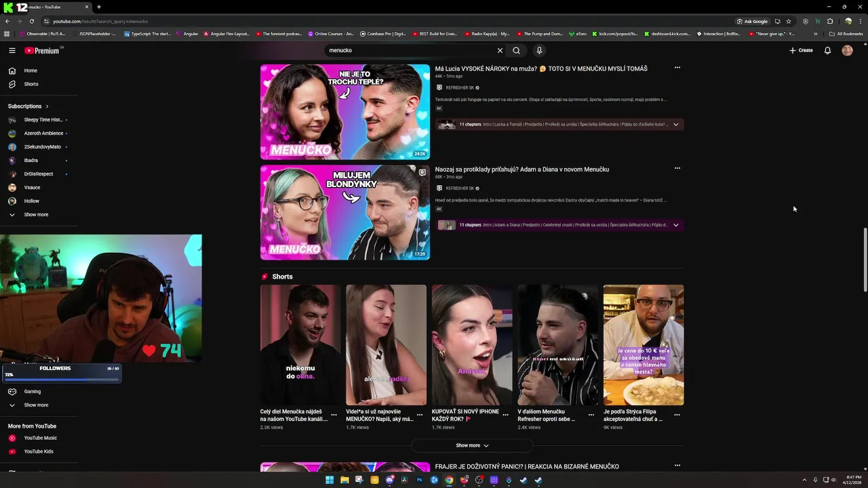Expand Explore section Show more
The height and width of the screenshot is (488, 868).
point(36,405)
